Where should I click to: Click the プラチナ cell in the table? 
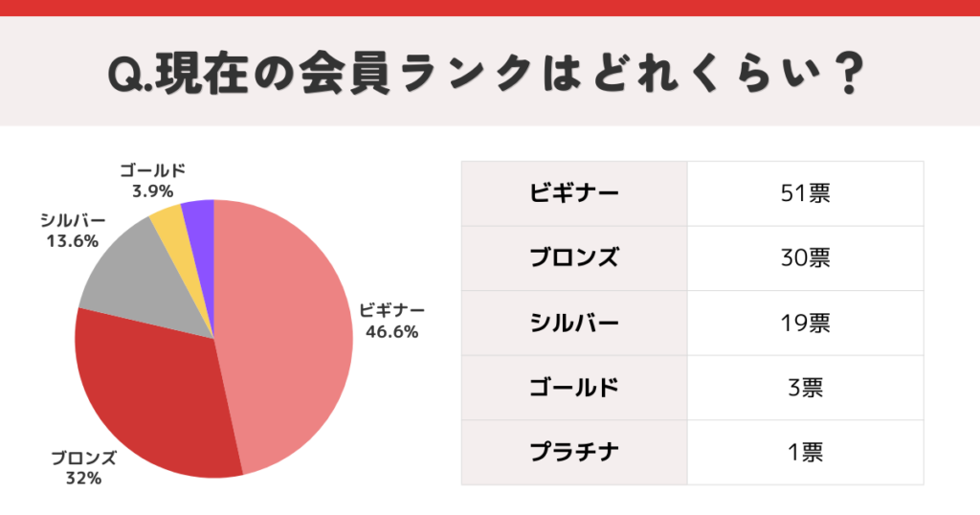click(x=574, y=452)
